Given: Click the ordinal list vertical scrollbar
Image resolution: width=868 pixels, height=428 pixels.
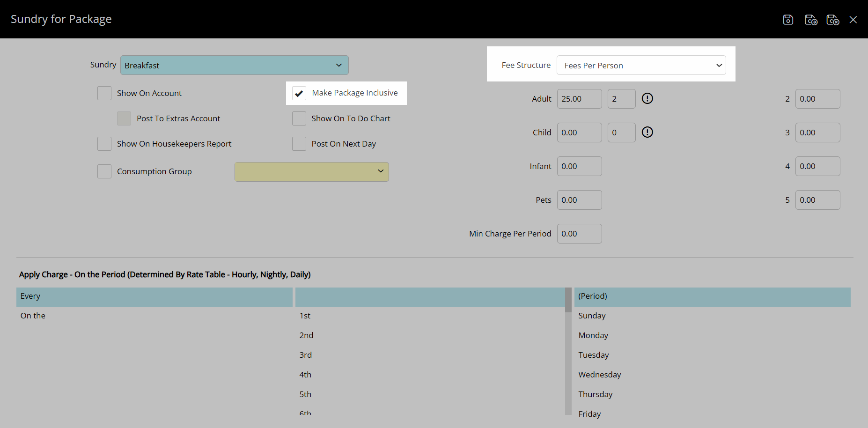Looking at the screenshot, I should pyautogui.click(x=568, y=351).
